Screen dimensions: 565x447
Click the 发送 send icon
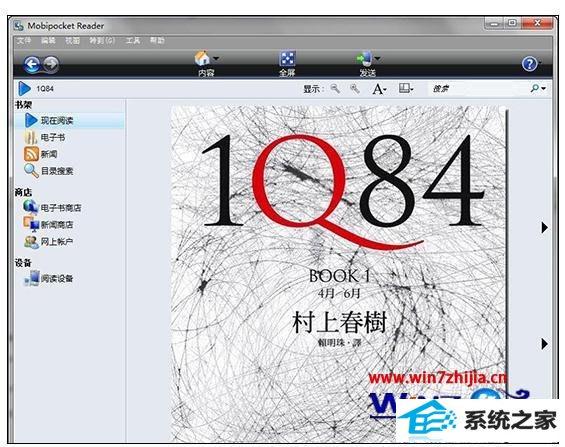pos(365,58)
